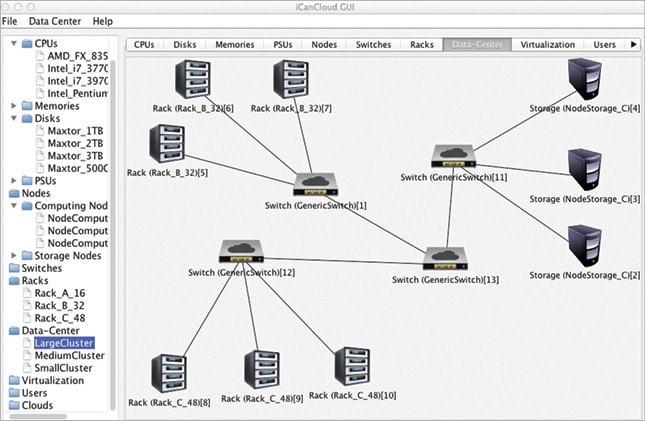Select GenericSwitch [12] switch icon
This screenshot has height=421, width=645.
click(x=241, y=251)
